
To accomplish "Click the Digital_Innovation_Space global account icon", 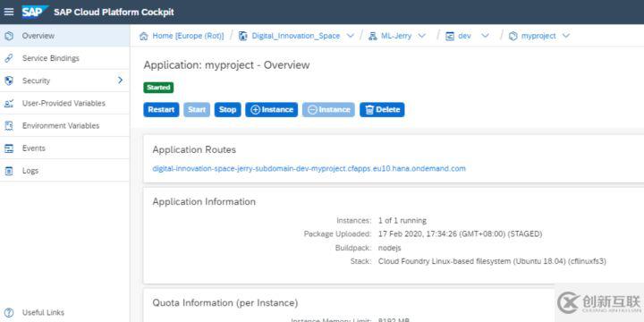I will (242, 36).
